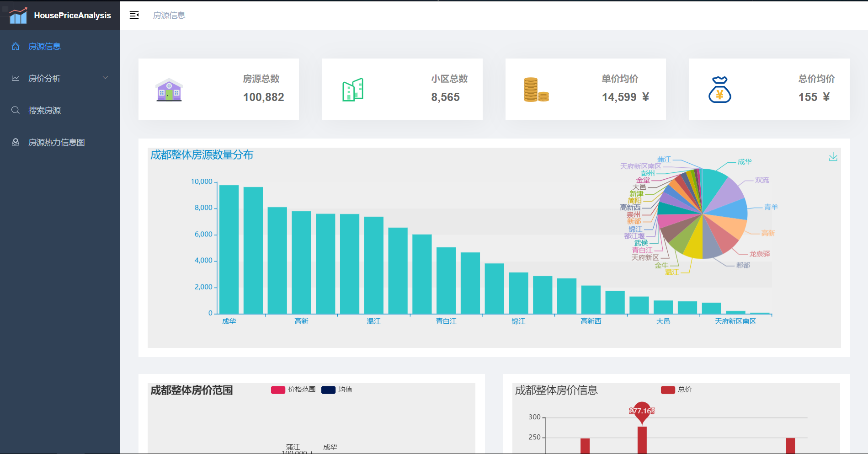Toggle the 均值 legend item

coord(337,390)
